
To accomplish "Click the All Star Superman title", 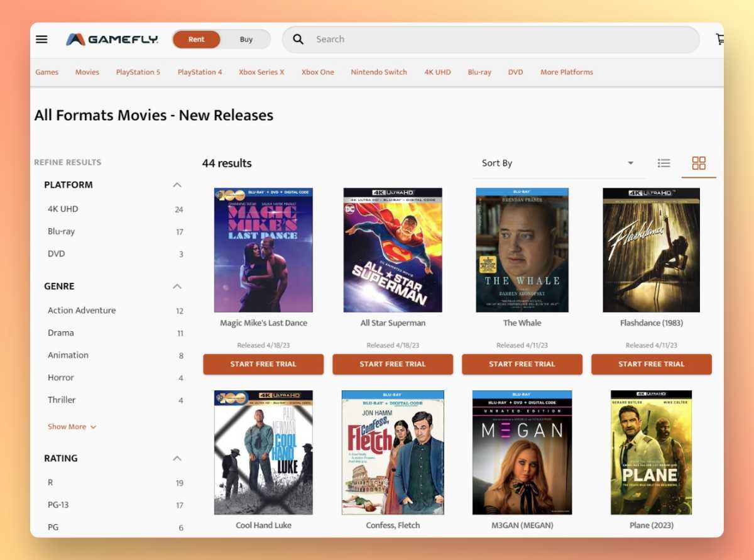I will (x=393, y=323).
